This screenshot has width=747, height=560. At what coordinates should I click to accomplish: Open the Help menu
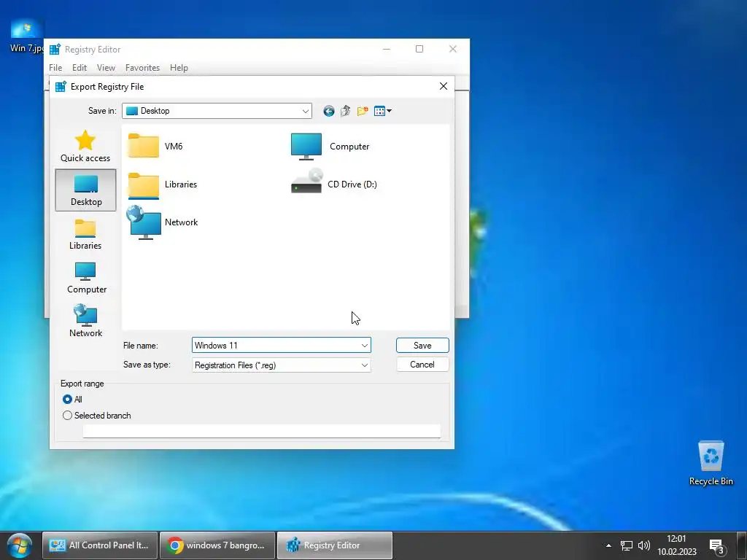click(x=179, y=68)
